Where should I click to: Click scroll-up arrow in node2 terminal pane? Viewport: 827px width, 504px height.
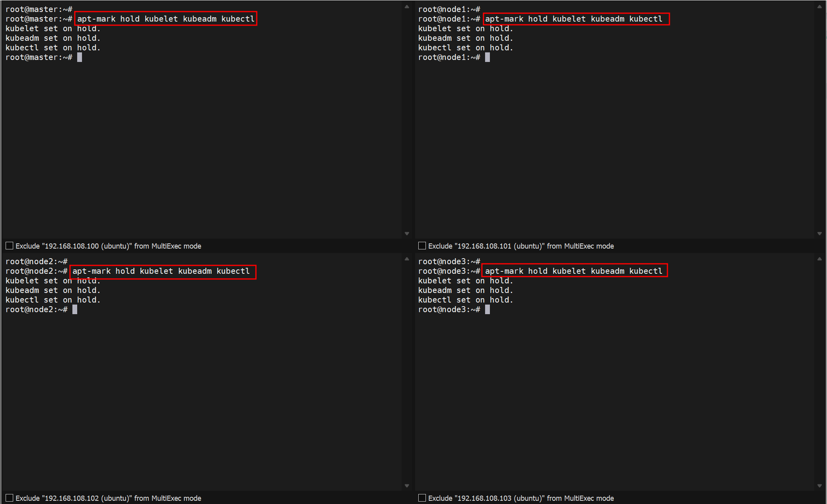pyautogui.click(x=407, y=259)
